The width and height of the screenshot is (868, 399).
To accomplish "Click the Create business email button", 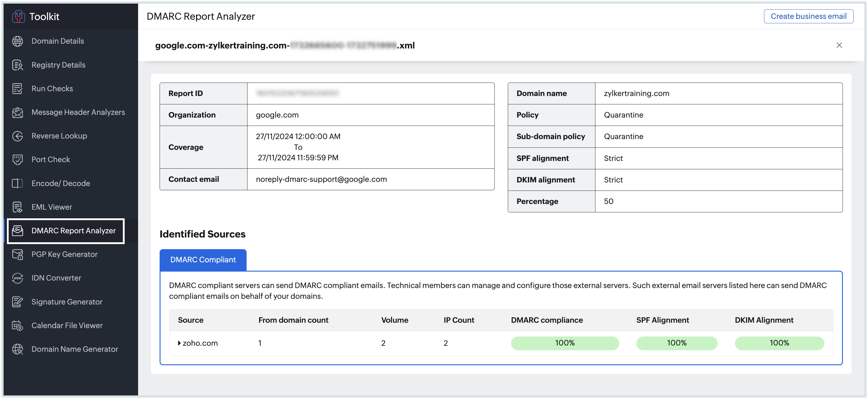I will [809, 16].
